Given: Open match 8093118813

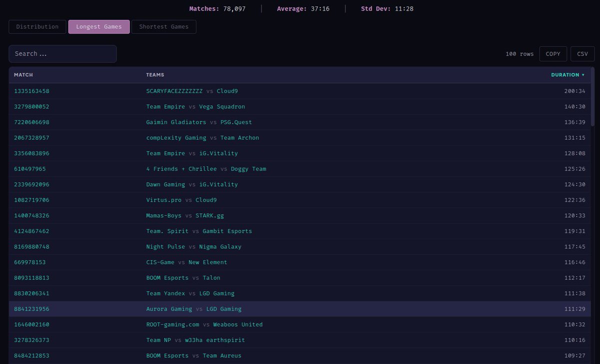Looking at the screenshot, I should pyautogui.click(x=31, y=277).
